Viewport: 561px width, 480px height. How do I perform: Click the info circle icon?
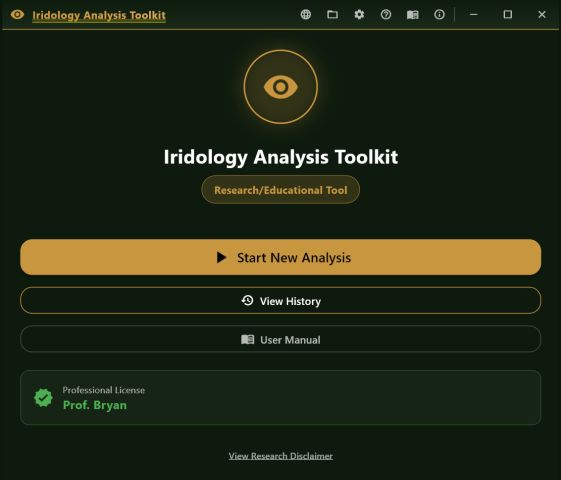pyautogui.click(x=439, y=15)
